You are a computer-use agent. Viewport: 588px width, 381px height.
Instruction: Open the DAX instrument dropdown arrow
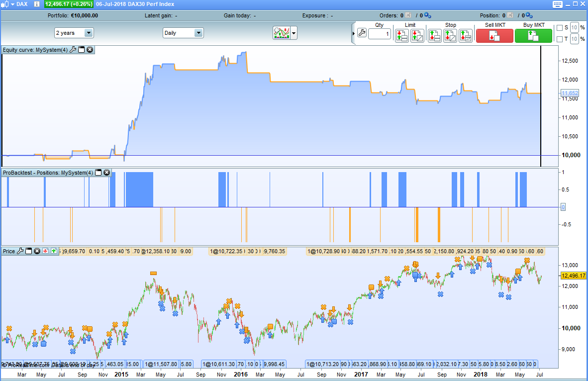click(12, 4)
